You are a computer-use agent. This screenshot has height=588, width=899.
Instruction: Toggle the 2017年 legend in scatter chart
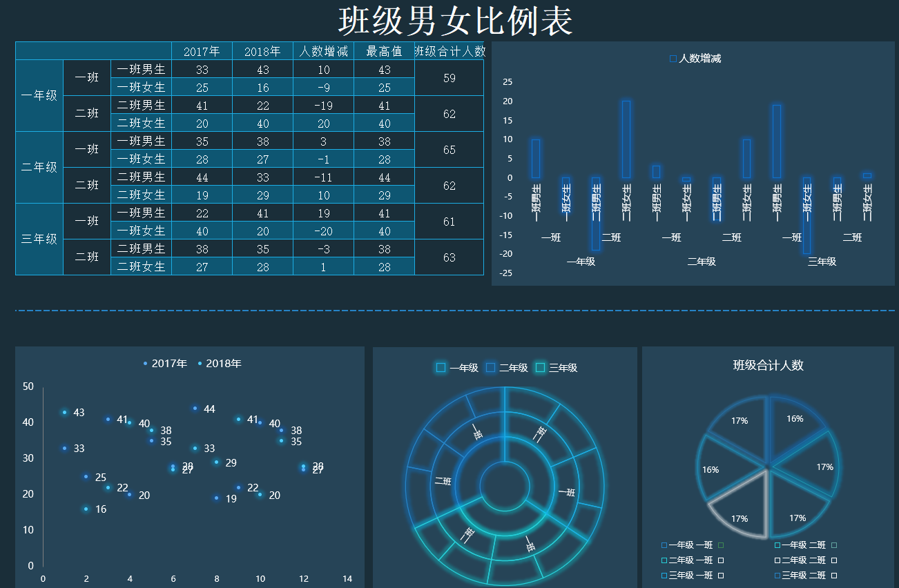point(164,364)
